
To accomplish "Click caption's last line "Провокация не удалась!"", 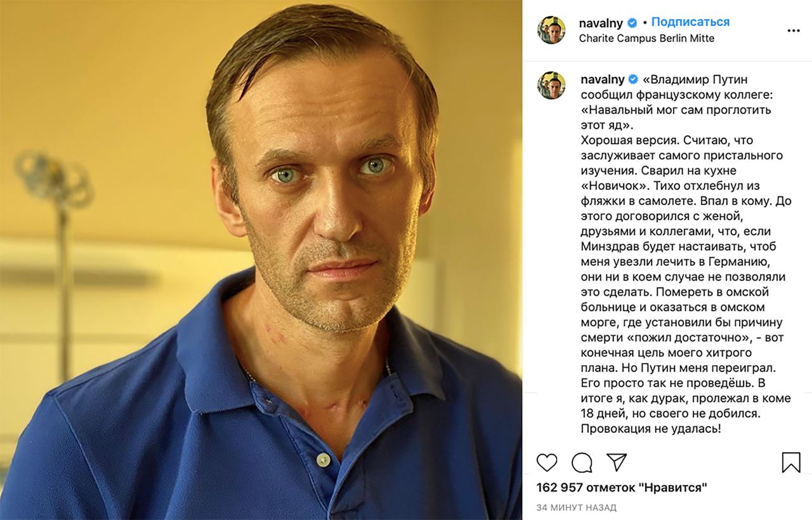I will [x=651, y=429].
